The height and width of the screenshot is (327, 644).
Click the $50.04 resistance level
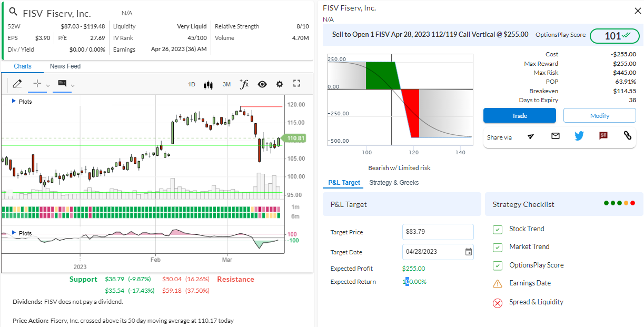pyautogui.click(x=172, y=279)
